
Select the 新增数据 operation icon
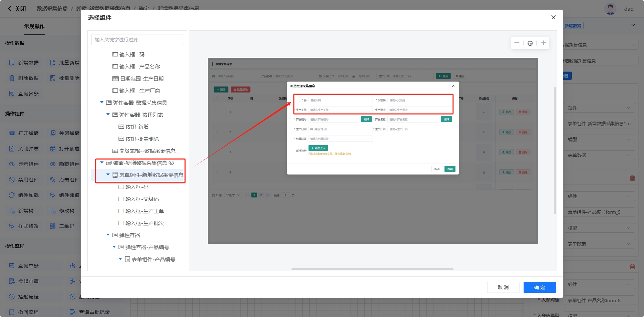pyautogui.click(x=12, y=63)
